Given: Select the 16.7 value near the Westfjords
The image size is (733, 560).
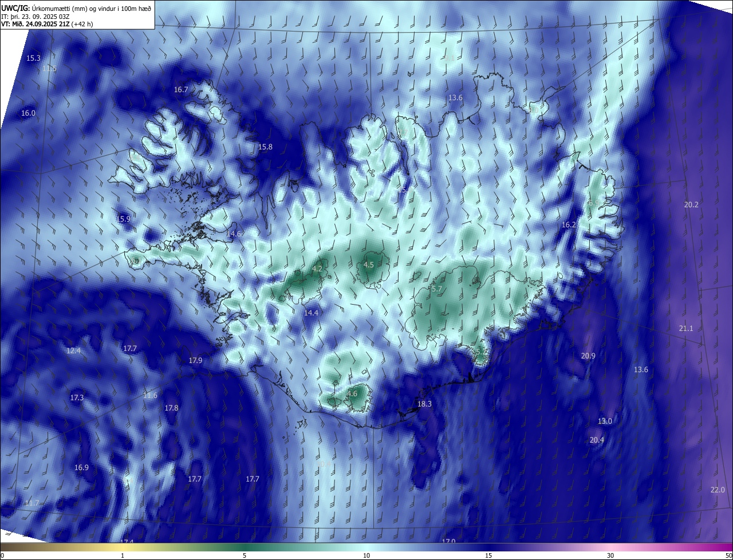Looking at the screenshot, I should 181,90.
